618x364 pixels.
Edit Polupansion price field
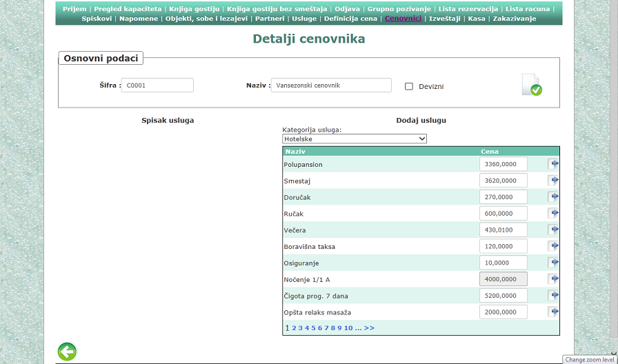504,164
